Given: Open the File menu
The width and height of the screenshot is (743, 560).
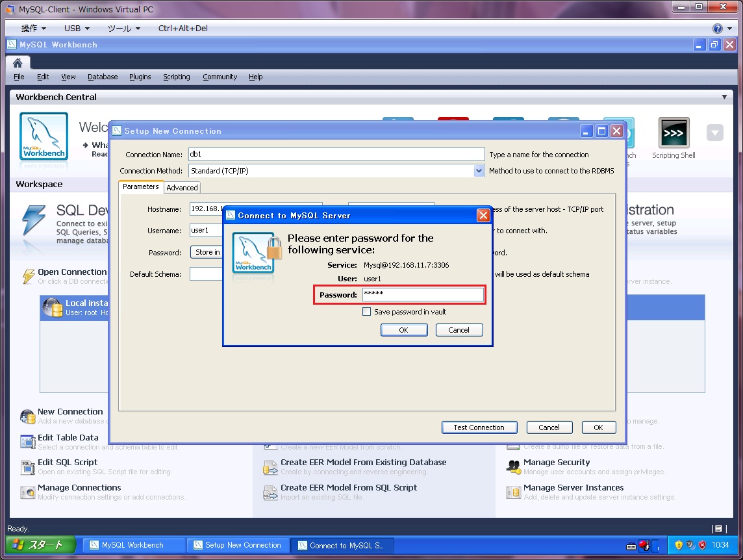Looking at the screenshot, I should click(19, 77).
